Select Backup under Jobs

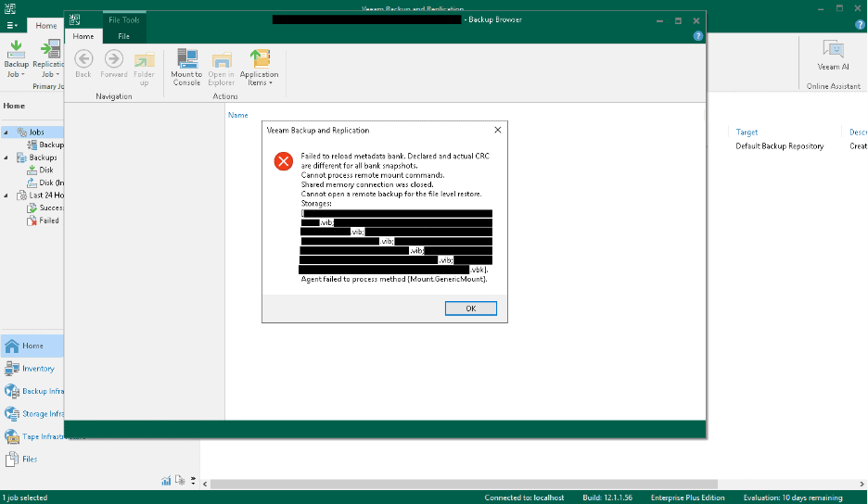pos(51,145)
